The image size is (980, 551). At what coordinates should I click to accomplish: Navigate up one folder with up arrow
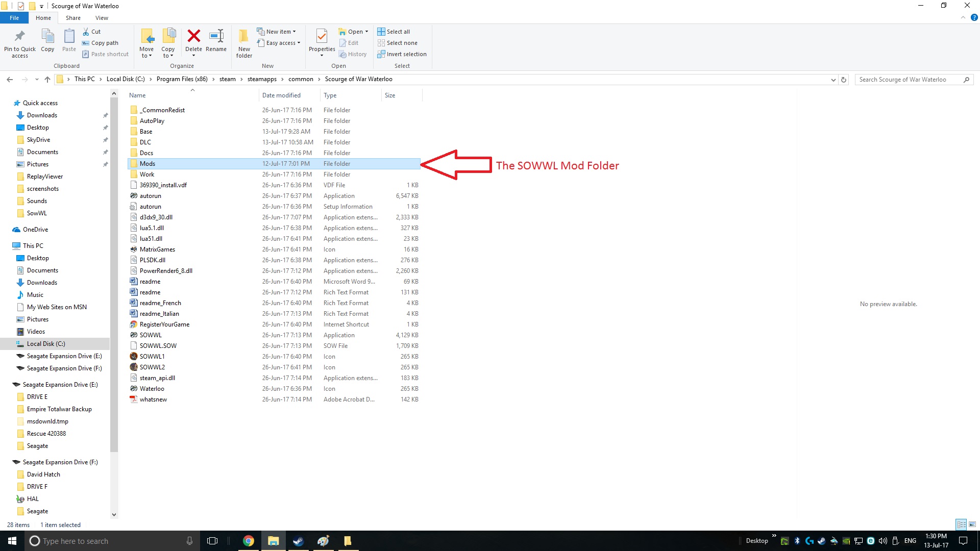pyautogui.click(x=47, y=80)
